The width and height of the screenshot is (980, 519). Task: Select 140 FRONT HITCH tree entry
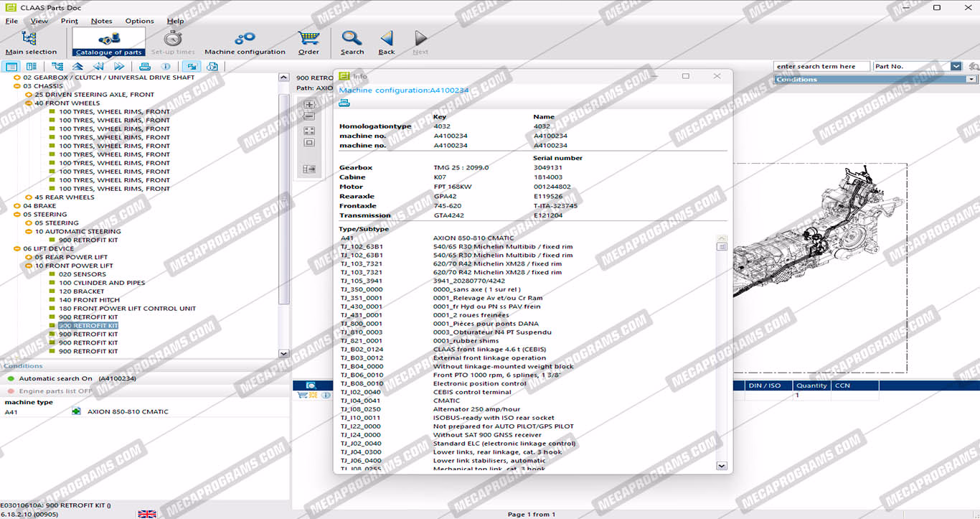coord(89,300)
